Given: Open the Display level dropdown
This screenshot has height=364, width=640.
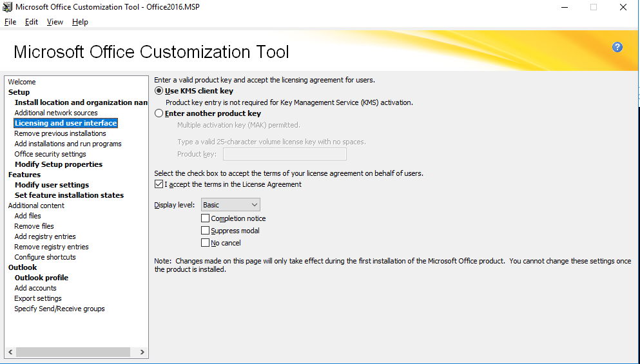Looking at the screenshot, I should pyautogui.click(x=230, y=205).
